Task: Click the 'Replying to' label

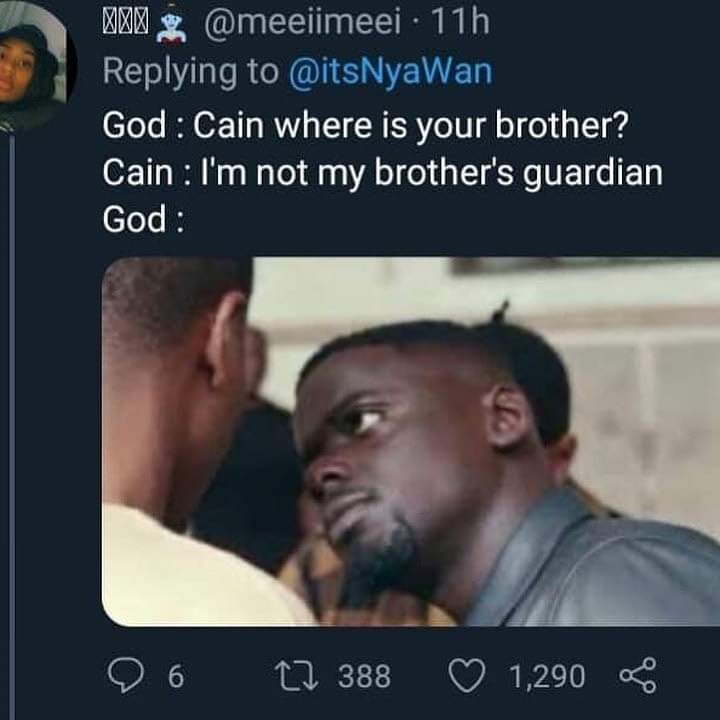Action: (x=191, y=72)
